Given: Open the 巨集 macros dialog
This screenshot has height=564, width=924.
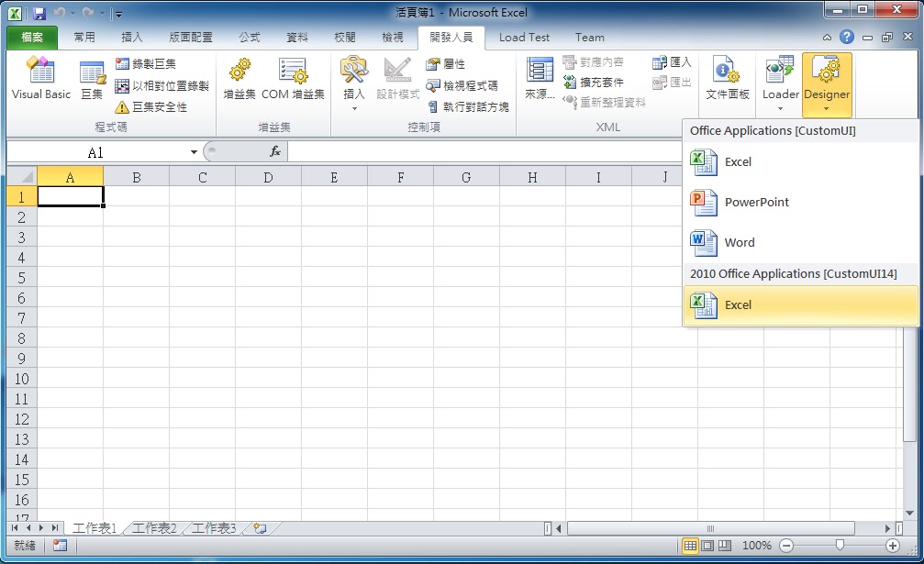Looking at the screenshot, I should (92, 80).
